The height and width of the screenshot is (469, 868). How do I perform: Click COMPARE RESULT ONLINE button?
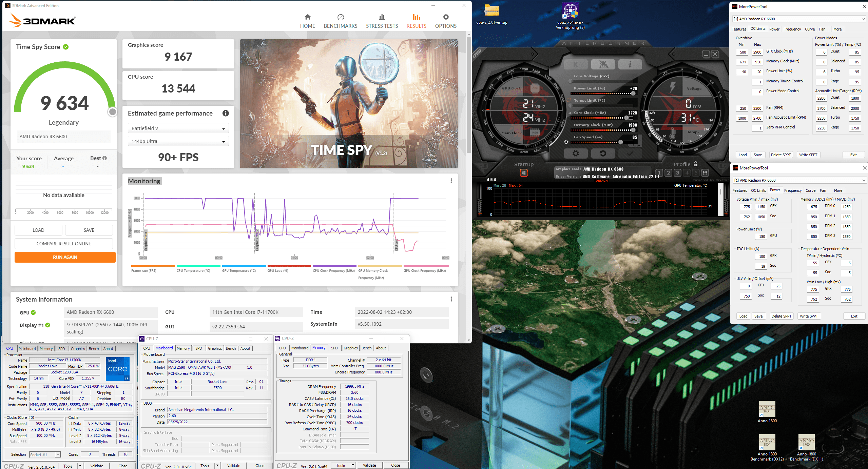pyautogui.click(x=64, y=244)
